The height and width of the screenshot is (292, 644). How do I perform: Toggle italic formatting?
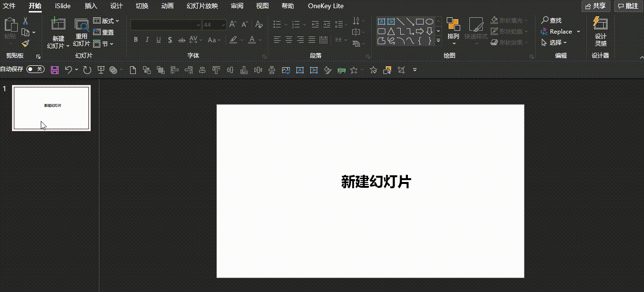[x=147, y=40]
